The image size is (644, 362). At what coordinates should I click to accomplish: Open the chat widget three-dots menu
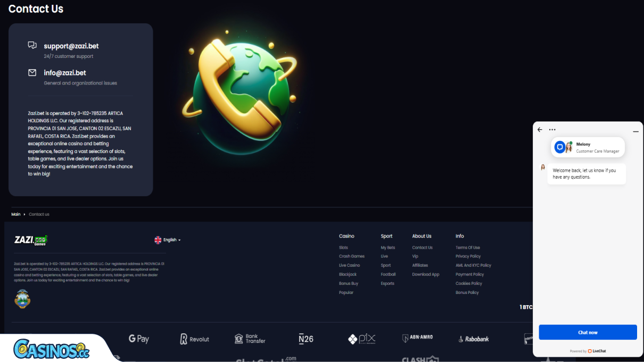tap(552, 130)
